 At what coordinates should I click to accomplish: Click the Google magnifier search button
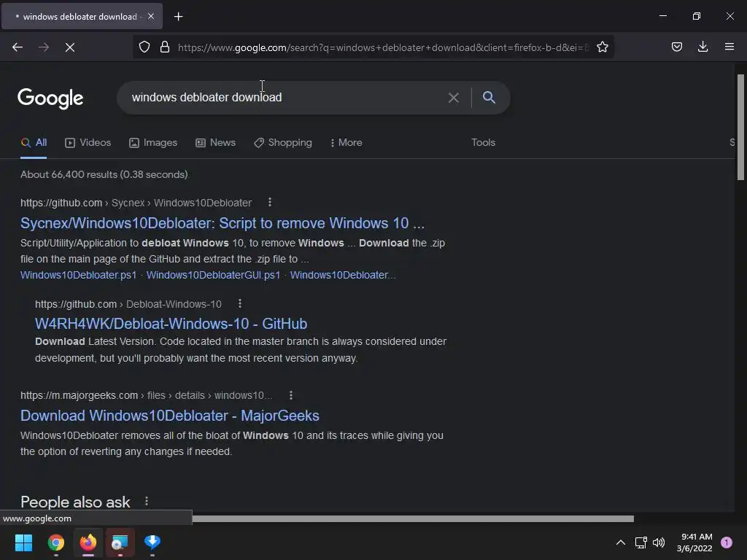click(x=489, y=98)
